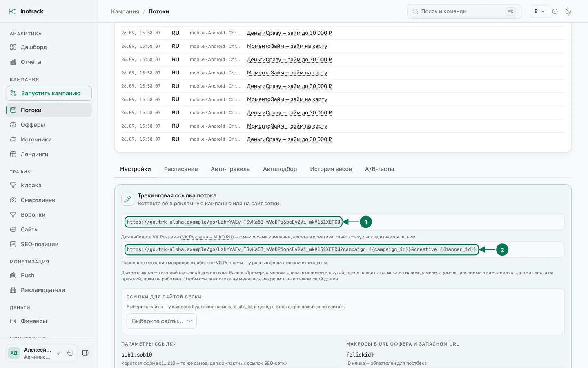Open Сайты via its globe icon
This screenshot has height=368, width=588.
point(13,229)
